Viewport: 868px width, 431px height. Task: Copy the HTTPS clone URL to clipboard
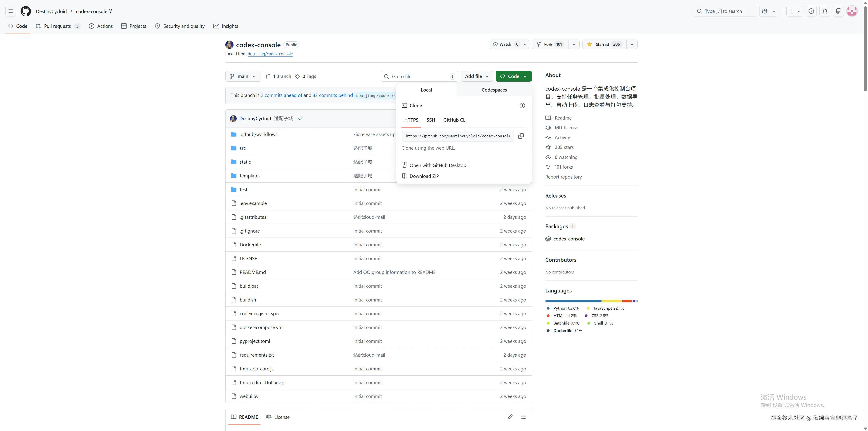521,136
